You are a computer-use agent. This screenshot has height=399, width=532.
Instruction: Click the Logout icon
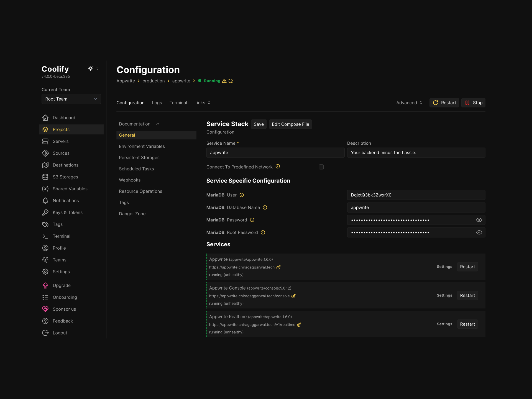click(x=45, y=333)
